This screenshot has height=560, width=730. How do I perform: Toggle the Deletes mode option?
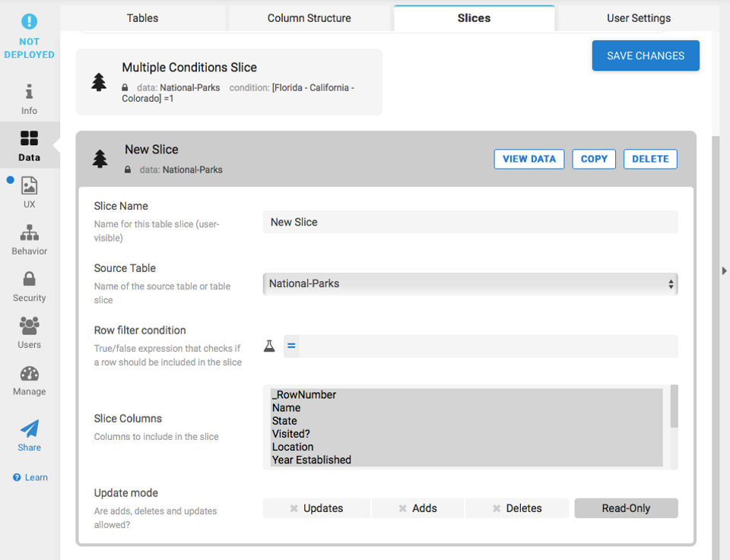pos(517,508)
